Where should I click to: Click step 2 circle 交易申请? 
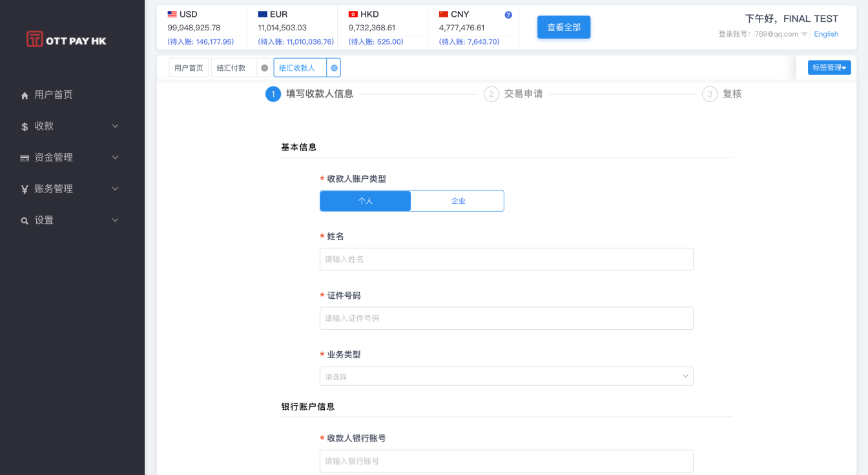coord(491,94)
